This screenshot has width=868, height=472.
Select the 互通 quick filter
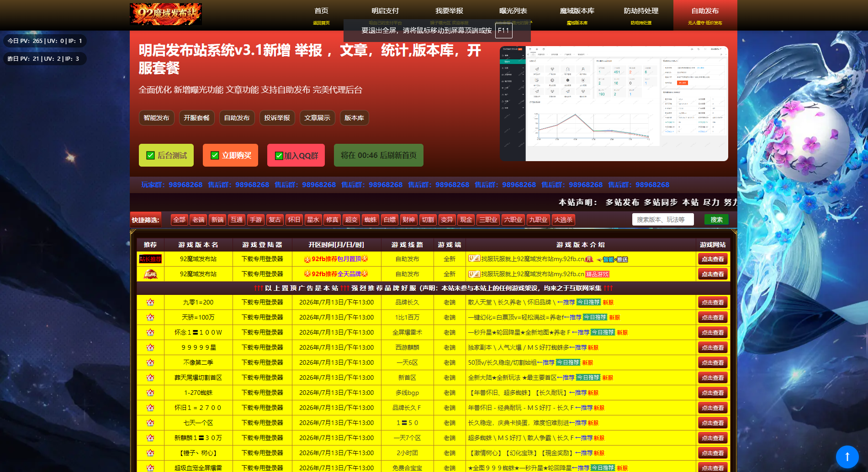[237, 220]
